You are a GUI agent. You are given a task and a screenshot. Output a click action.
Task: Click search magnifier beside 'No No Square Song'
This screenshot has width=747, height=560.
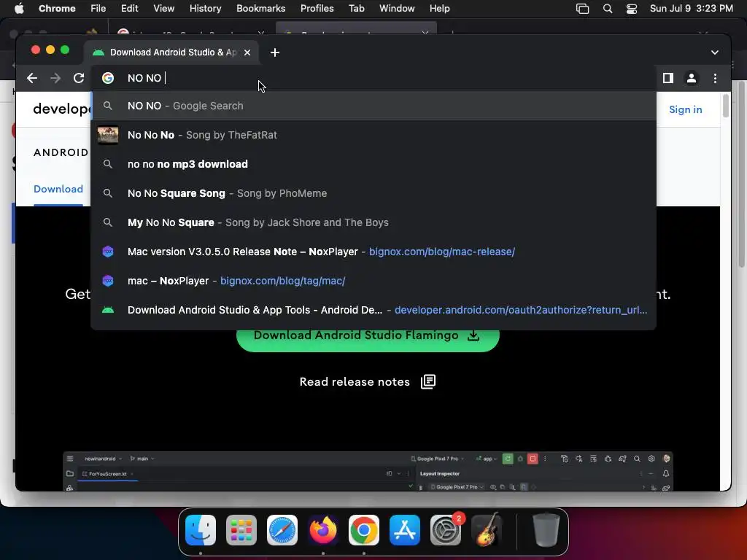pos(108,193)
